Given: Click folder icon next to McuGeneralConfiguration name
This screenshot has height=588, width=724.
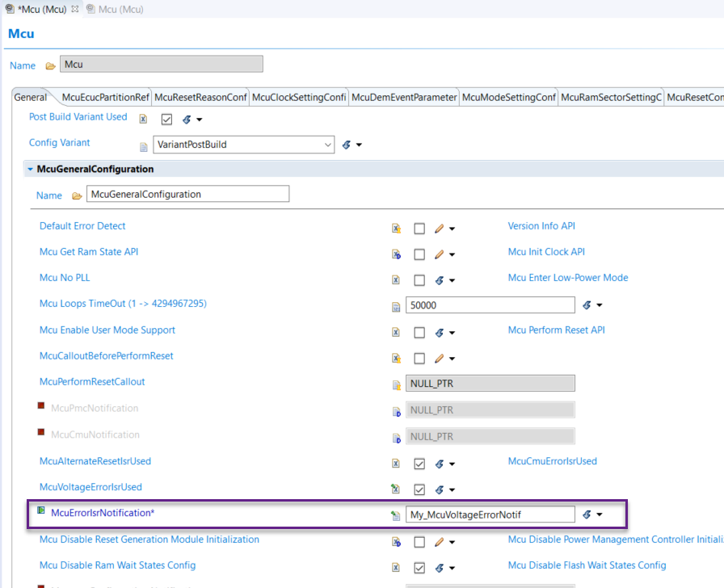Looking at the screenshot, I should [77, 195].
